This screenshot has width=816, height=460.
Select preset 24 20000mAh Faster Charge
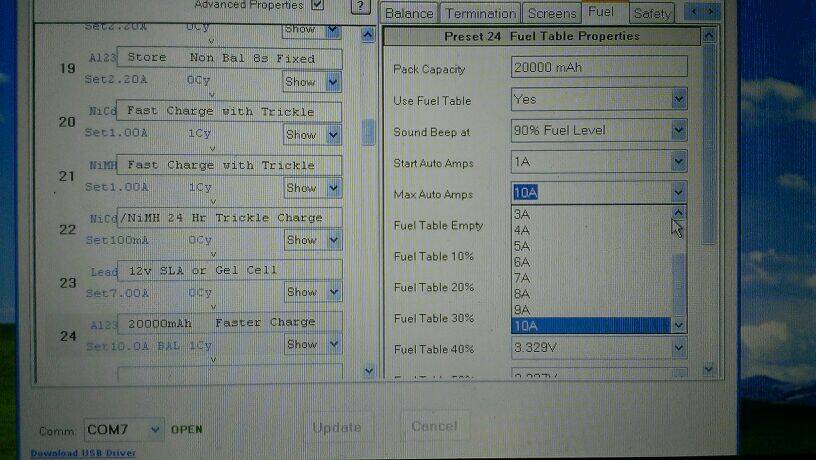point(230,323)
